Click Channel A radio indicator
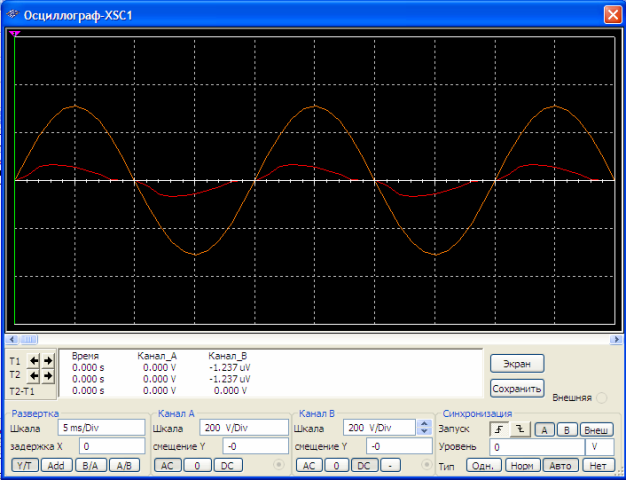626x480 pixels. point(279,465)
